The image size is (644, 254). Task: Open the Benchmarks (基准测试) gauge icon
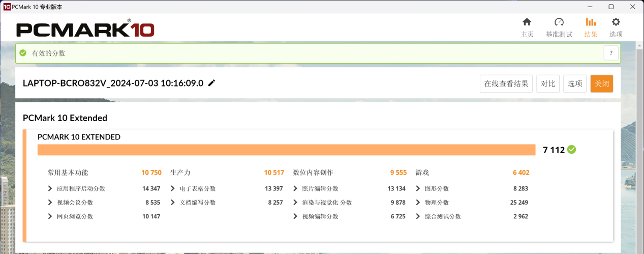(559, 22)
